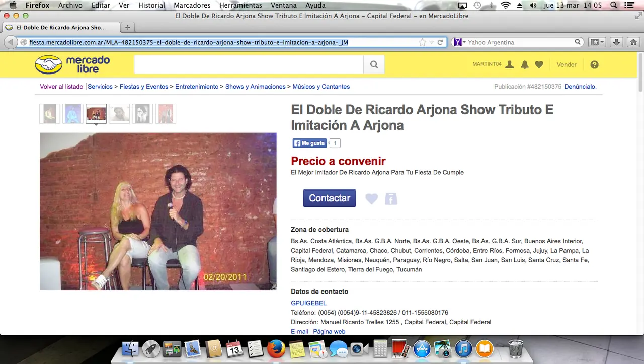Image resolution: width=644 pixels, height=364 pixels.
Task: Click the MercadoLibre search input field
Action: click(x=249, y=64)
